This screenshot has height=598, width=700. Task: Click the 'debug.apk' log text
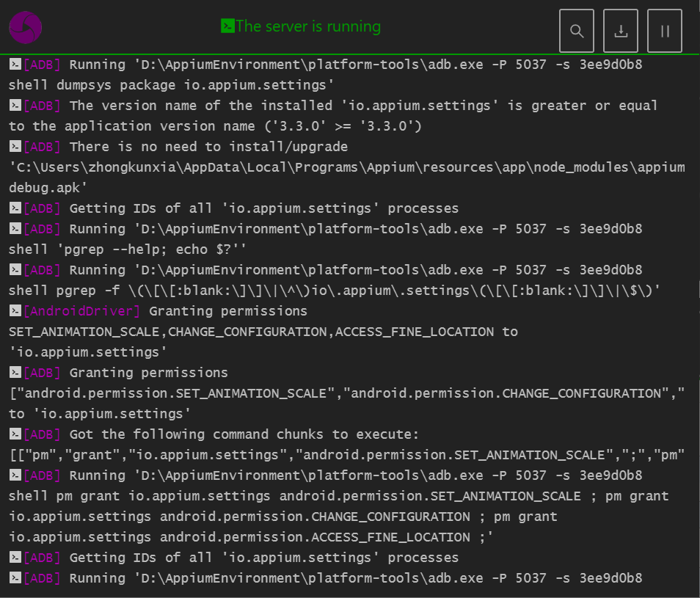tap(48, 188)
